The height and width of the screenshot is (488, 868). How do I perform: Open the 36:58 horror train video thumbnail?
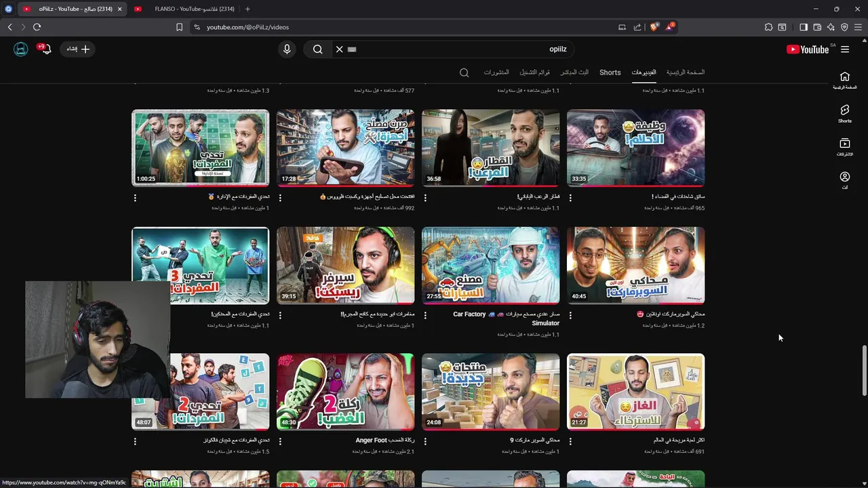[490, 147]
